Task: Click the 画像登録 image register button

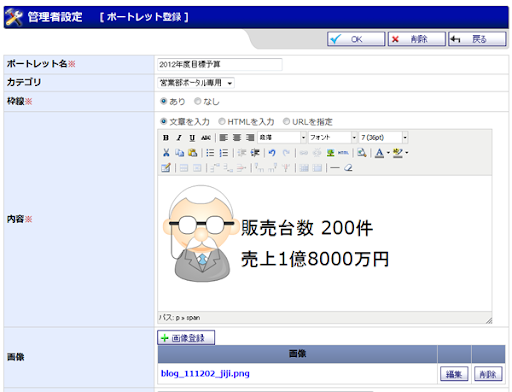Action: tap(186, 338)
